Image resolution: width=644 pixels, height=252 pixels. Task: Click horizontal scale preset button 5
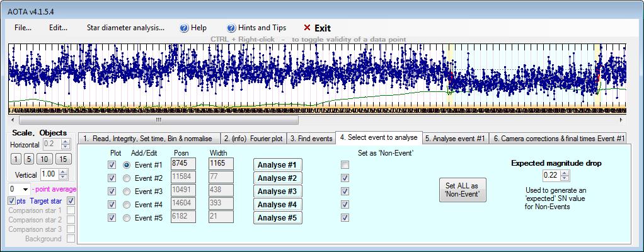click(x=29, y=159)
